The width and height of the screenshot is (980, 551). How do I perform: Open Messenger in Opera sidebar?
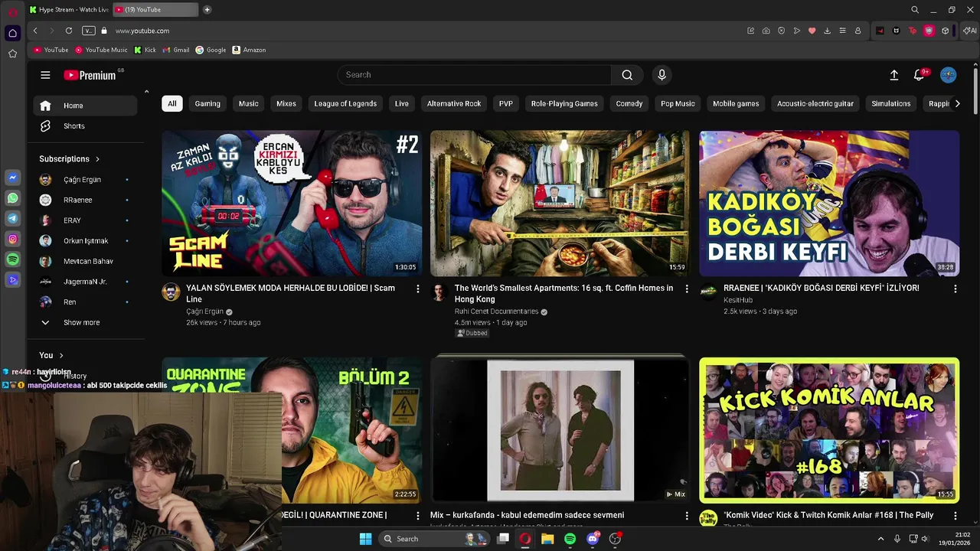(x=13, y=178)
